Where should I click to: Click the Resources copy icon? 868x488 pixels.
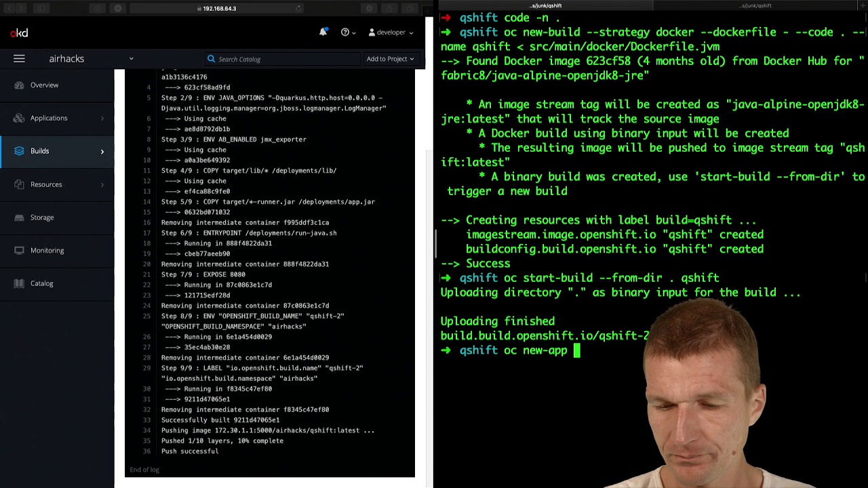coord(19,184)
